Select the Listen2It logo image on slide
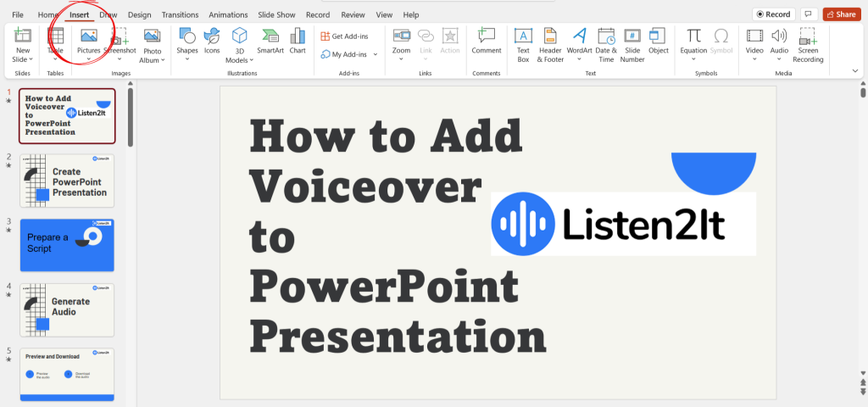 coord(623,224)
